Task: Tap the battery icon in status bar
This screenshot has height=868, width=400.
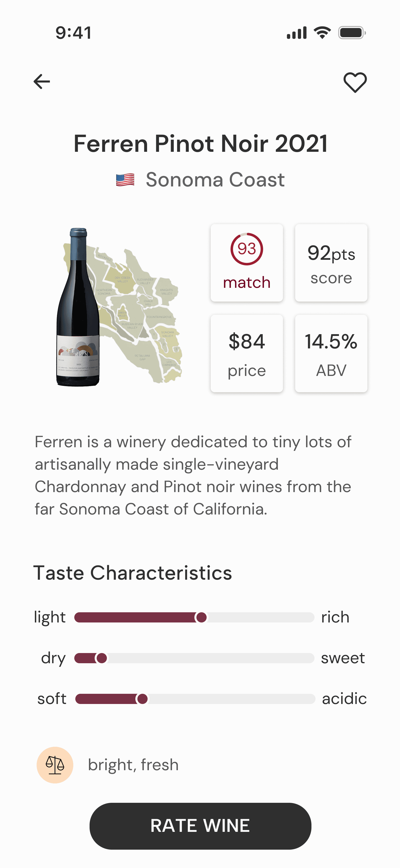Action: point(352,33)
